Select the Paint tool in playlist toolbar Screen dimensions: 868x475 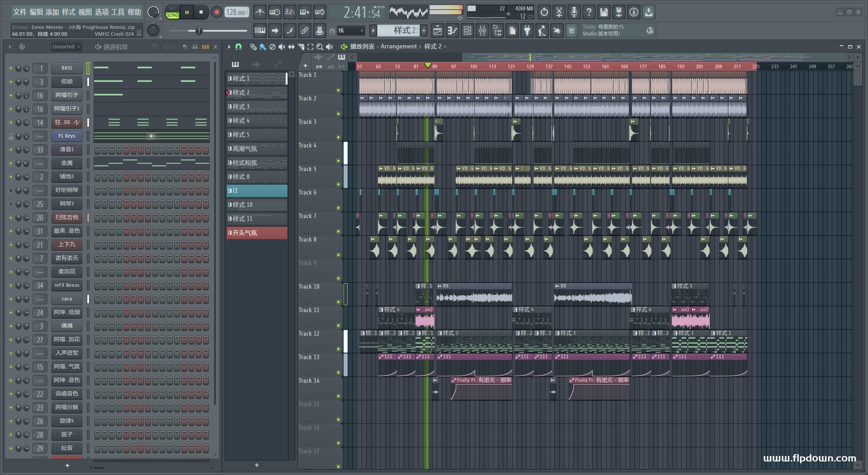click(262, 46)
